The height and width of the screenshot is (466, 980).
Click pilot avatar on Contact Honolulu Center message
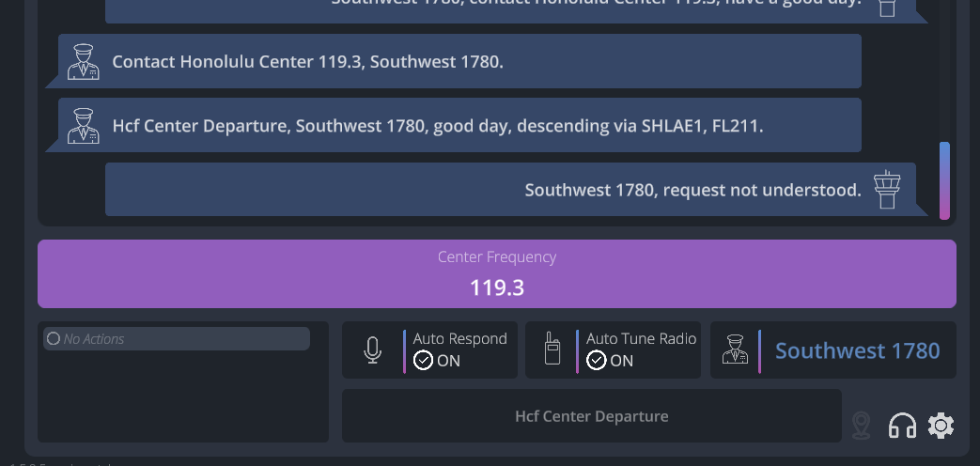click(83, 62)
